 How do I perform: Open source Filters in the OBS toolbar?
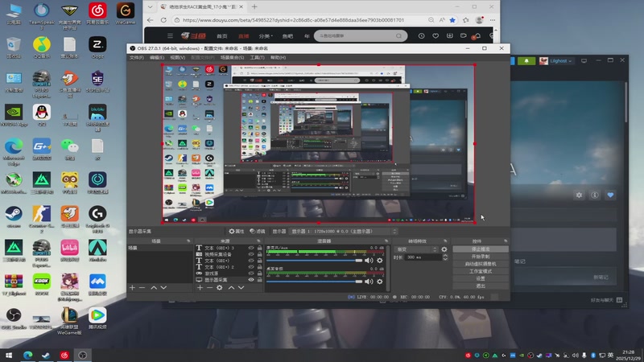click(258, 232)
